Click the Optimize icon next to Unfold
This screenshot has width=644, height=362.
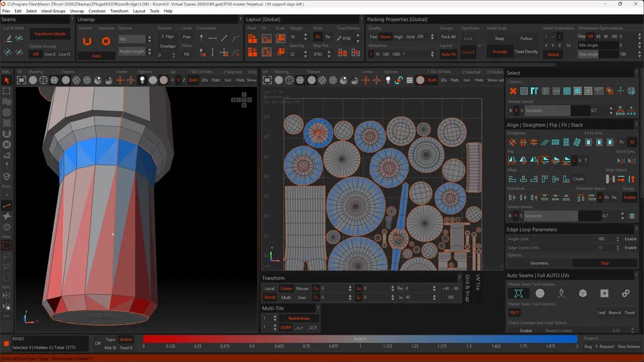pyautogui.click(x=106, y=41)
